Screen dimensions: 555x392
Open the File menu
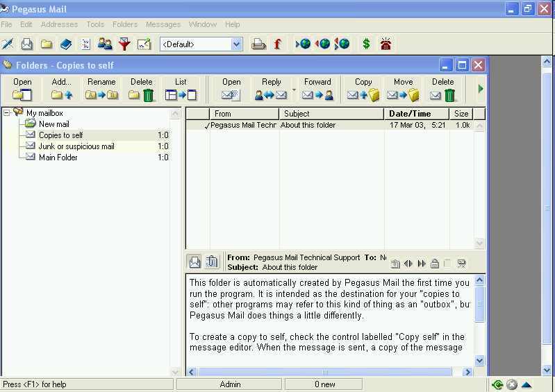6,24
